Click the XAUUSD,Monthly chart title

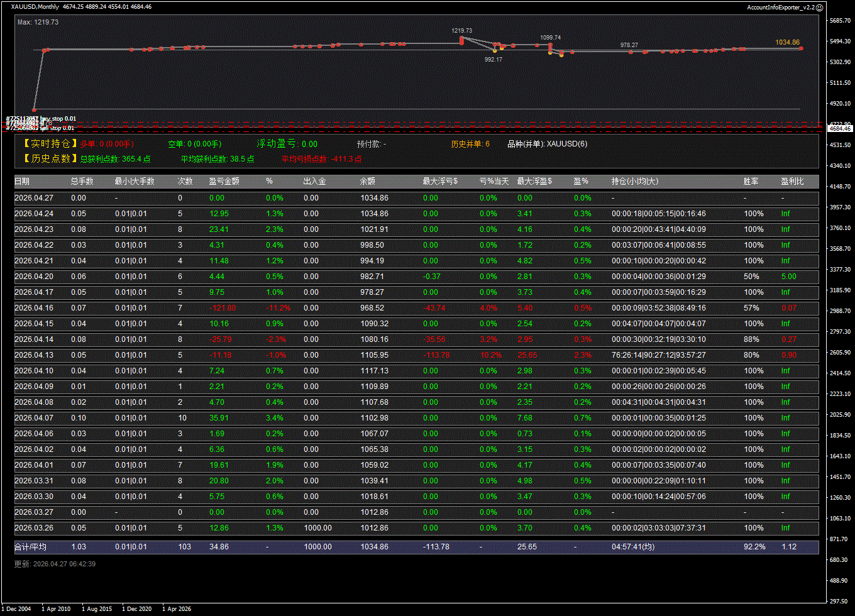pyautogui.click(x=35, y=7)
